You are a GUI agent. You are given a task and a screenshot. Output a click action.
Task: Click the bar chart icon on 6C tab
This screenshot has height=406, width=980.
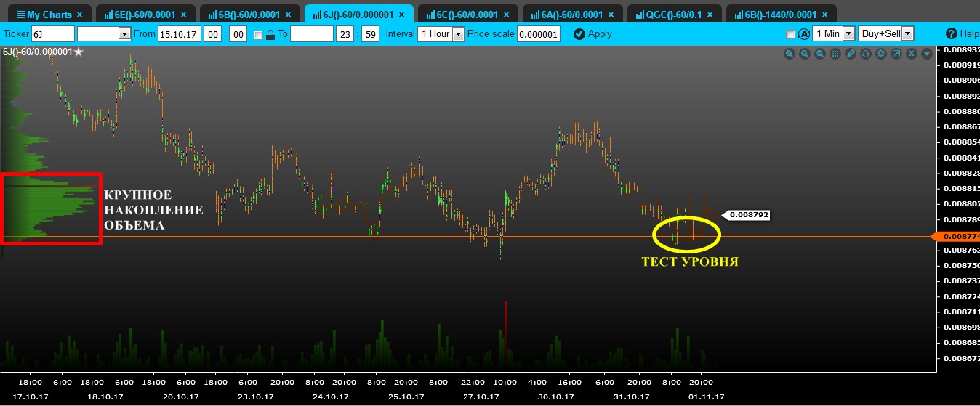tap(430, 15)
